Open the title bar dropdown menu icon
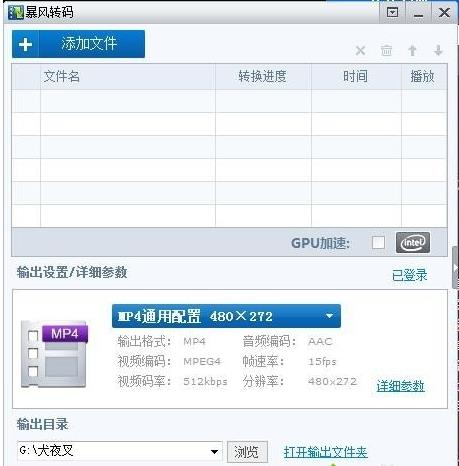The image size is (459, 466). [392, 13]
